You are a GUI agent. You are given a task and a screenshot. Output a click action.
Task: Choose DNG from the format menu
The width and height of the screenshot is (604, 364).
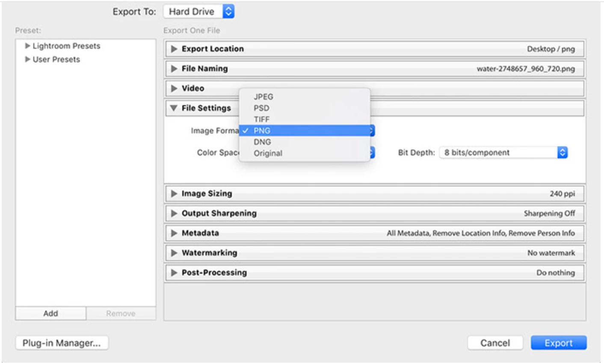pos(305,142)
